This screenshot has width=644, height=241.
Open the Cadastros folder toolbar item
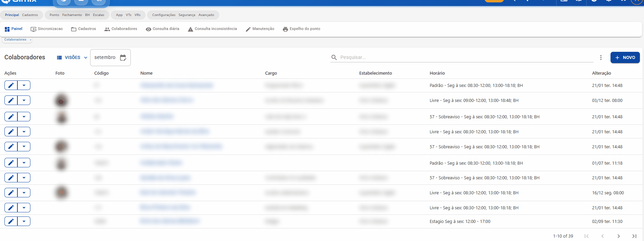[x=84, y=29]
